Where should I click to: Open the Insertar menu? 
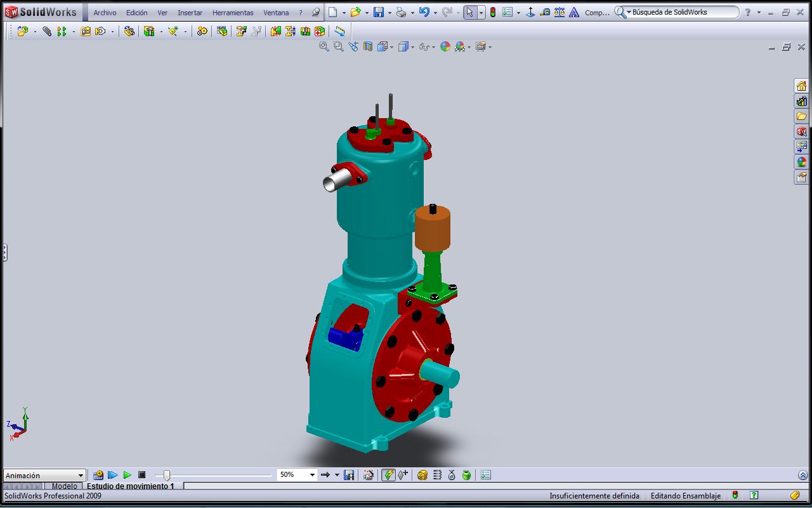[x=190, y=12]
